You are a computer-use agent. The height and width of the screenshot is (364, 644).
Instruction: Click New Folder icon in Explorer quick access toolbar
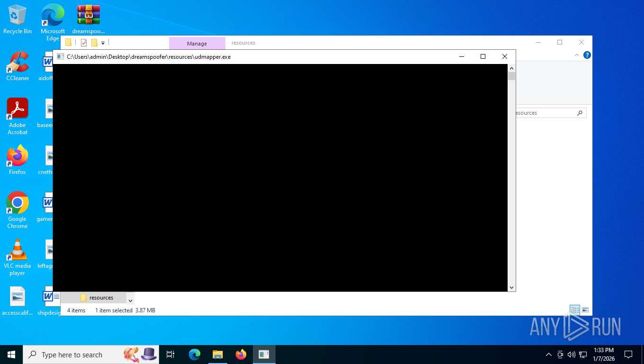tap(94, 43)
